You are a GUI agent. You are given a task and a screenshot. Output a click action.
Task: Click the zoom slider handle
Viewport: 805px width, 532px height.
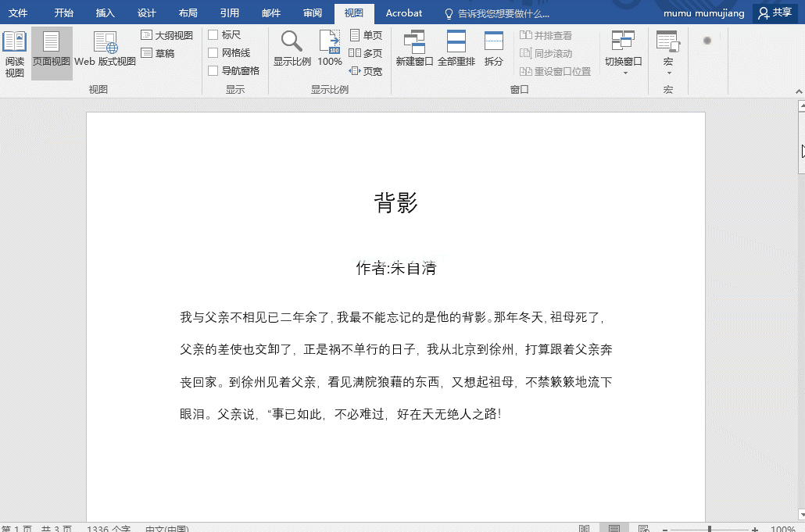[710, 529]
